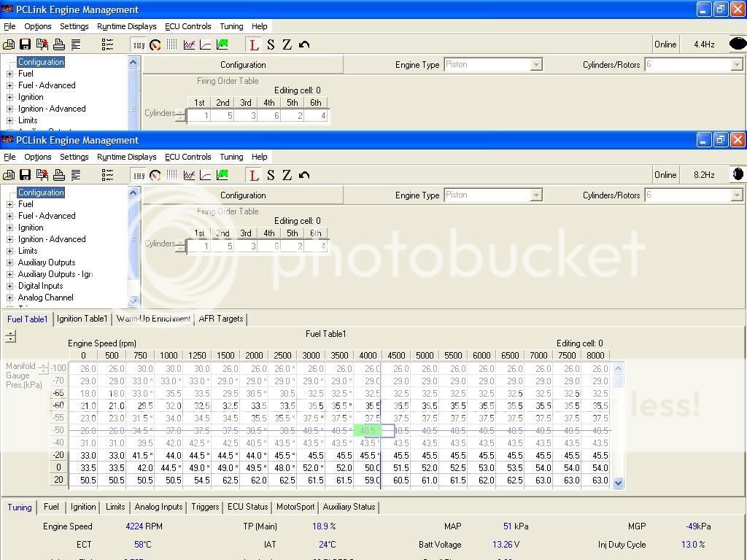Expand the Limits node in front window tree
Image resolution: width=747 pixels, height=560 pixels.
tap(9, 251)
